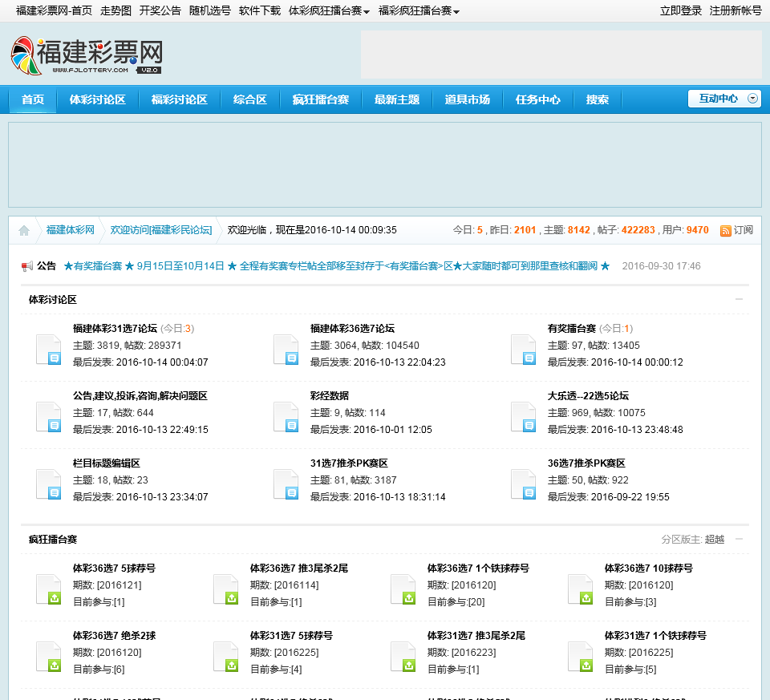Click 立即登录 link
Screen dimensions: 770x700
tap(680, 11)
